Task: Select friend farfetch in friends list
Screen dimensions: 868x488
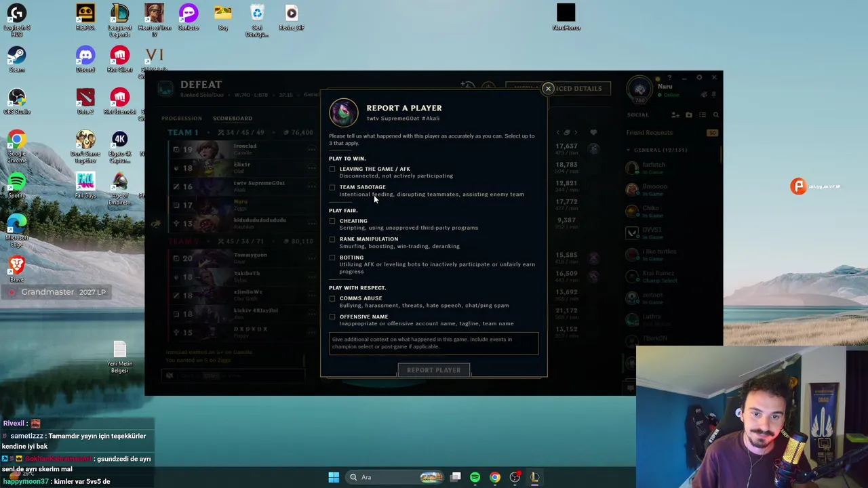Action: 671,167
